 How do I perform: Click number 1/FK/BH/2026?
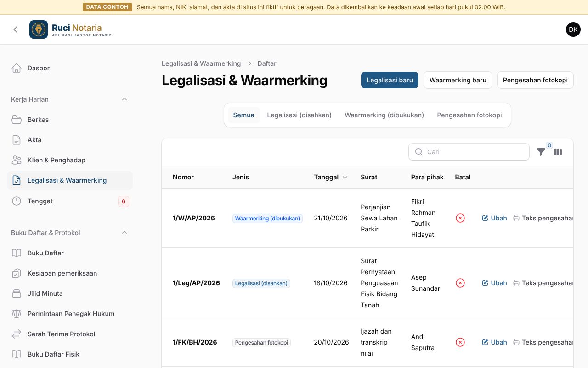pyautogui.click(x=195, y=342)
